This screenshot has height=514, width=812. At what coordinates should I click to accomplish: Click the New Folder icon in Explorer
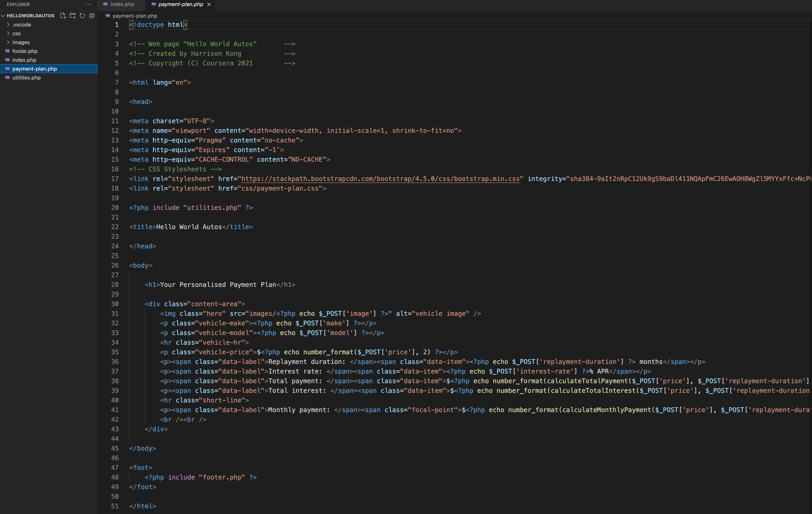72,15
